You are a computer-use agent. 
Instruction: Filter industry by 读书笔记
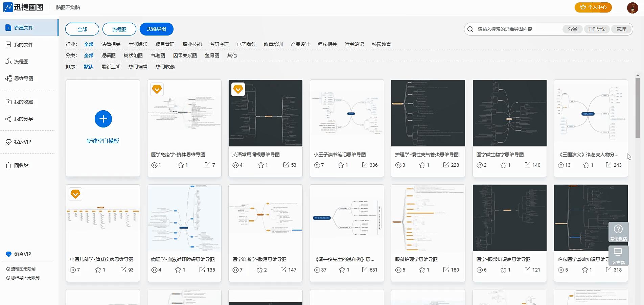point(354,44)
